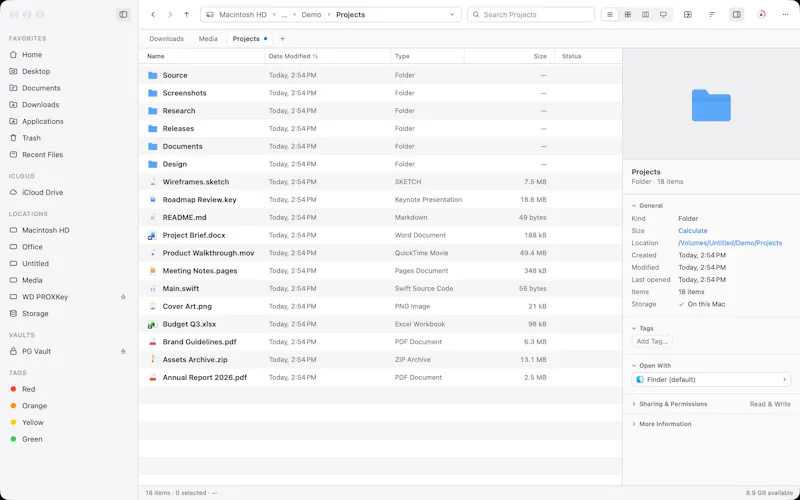Expand the More Information section
The image size is (800, 500).
[x=661, y=424]
